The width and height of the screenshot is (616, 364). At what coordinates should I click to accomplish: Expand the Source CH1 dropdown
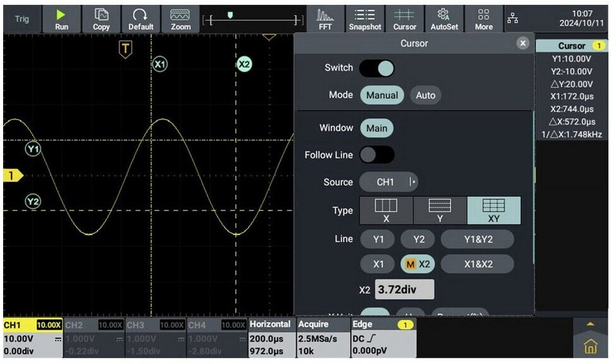pos(388,183)
